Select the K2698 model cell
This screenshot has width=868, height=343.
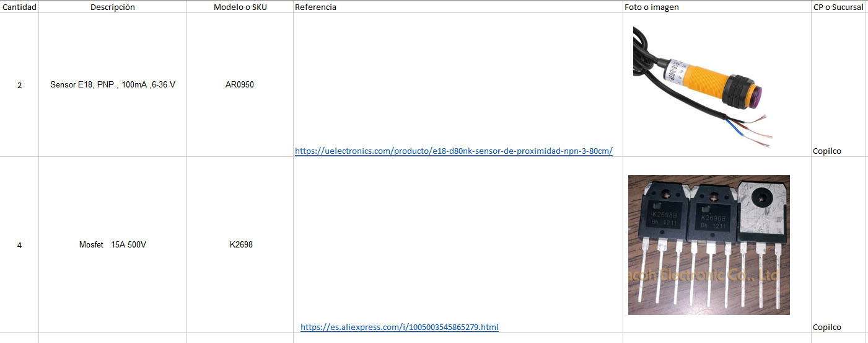[240, 244]
